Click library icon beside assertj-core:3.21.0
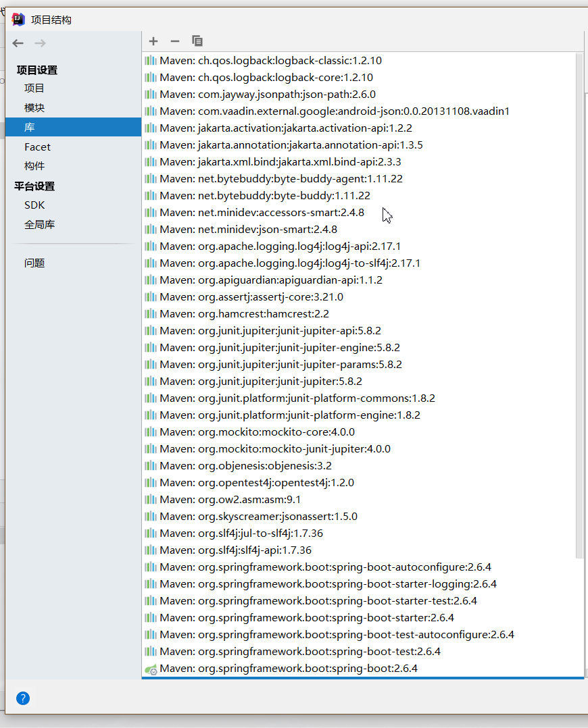 click(151, 297)
